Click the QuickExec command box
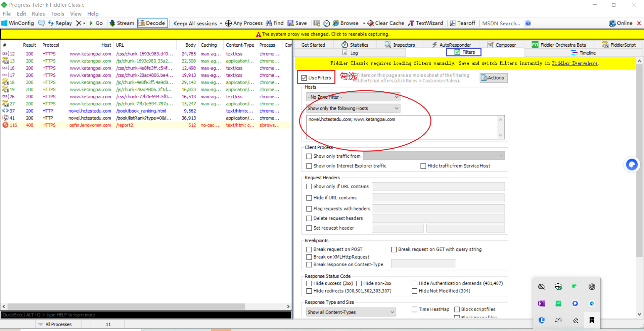Image resolution: width=644 pixels, height=331 pixels. (x=146, y=315)
